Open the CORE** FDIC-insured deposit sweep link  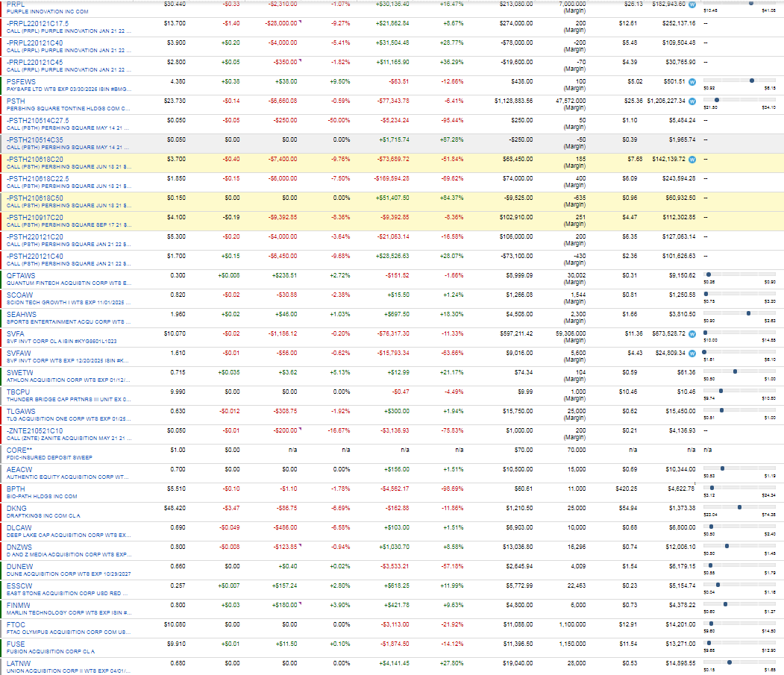[x=19, y=450]
